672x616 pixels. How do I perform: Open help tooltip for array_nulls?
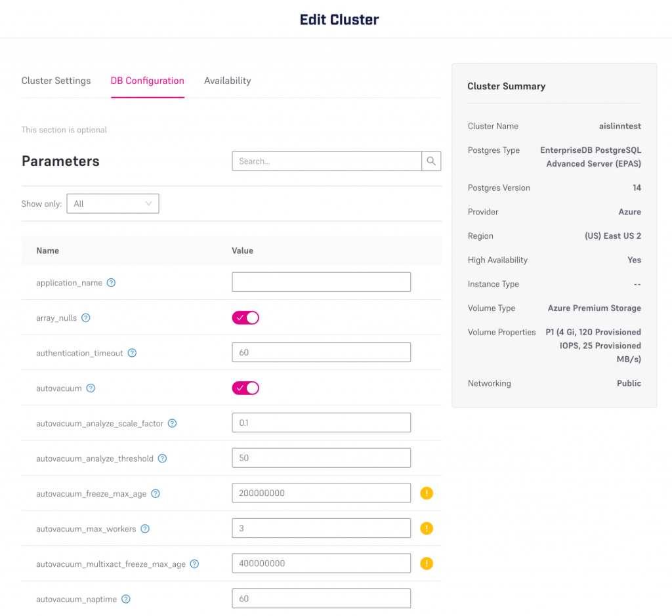point(86,318)
